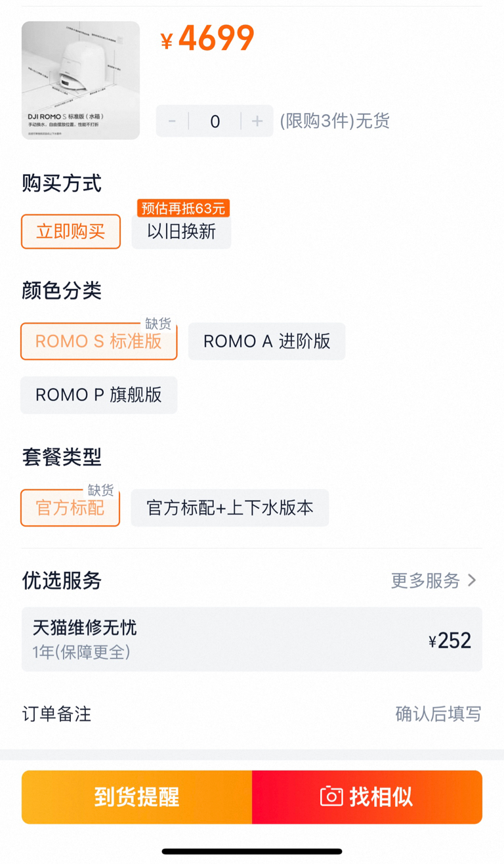Tap 确认后填写 order note field
The image size is (504, 864).
[438, 714]
